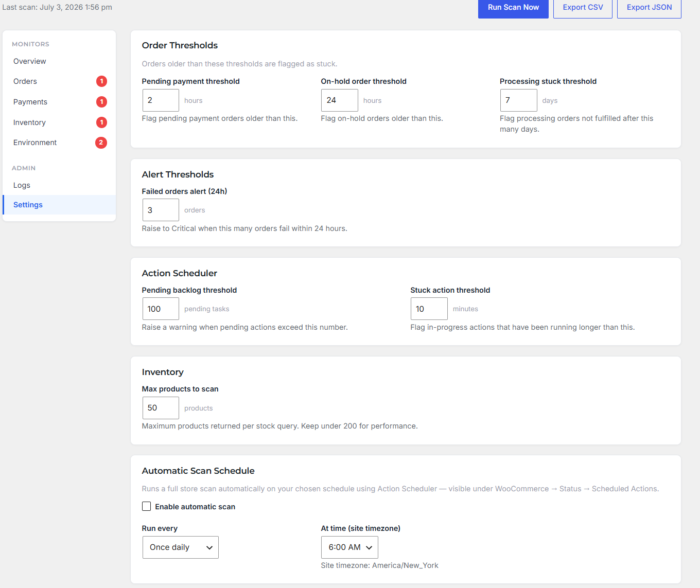Viewport: 700px width, 588px height.
Task: Focus the Pending payment threshold field
Action: [161, 100]
